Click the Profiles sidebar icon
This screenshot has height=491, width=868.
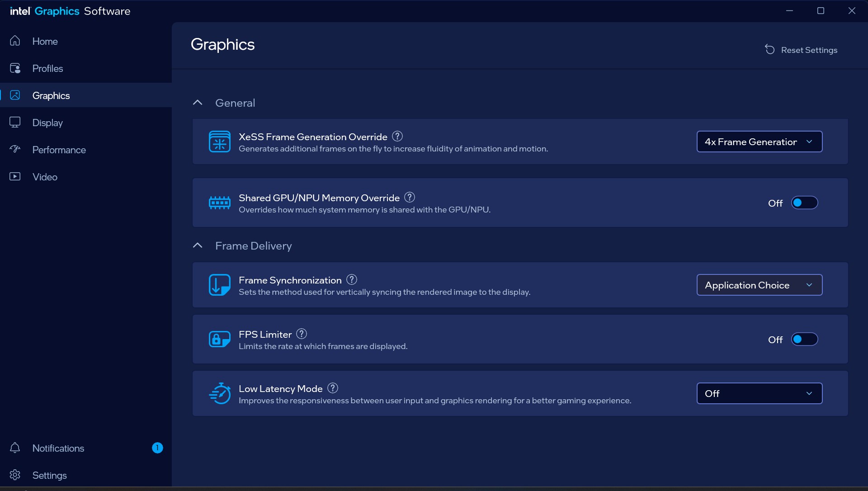coord(15,68)
